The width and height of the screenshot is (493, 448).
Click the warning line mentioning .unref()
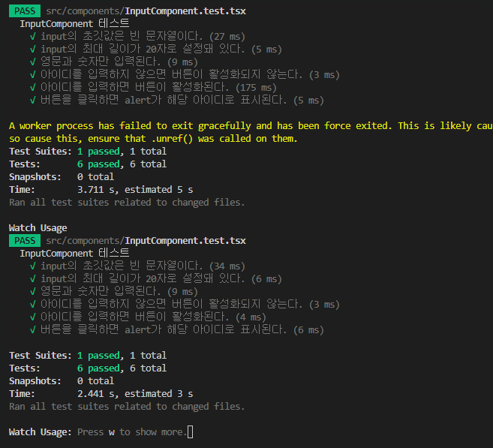(x=153, y=138)
